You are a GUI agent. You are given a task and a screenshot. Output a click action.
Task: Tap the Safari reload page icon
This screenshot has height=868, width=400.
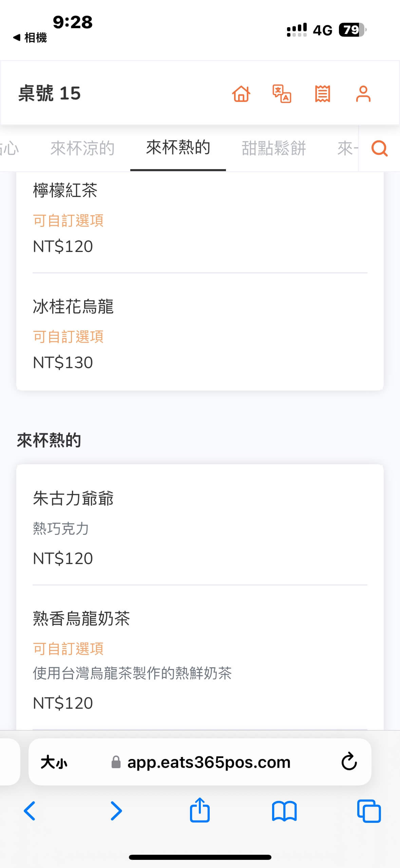(349, 761)
